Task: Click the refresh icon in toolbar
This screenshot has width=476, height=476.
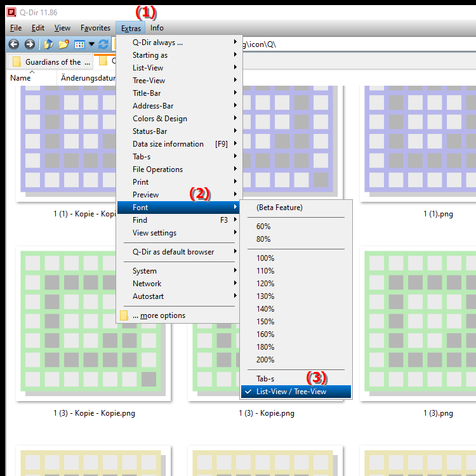Action: 103,44
